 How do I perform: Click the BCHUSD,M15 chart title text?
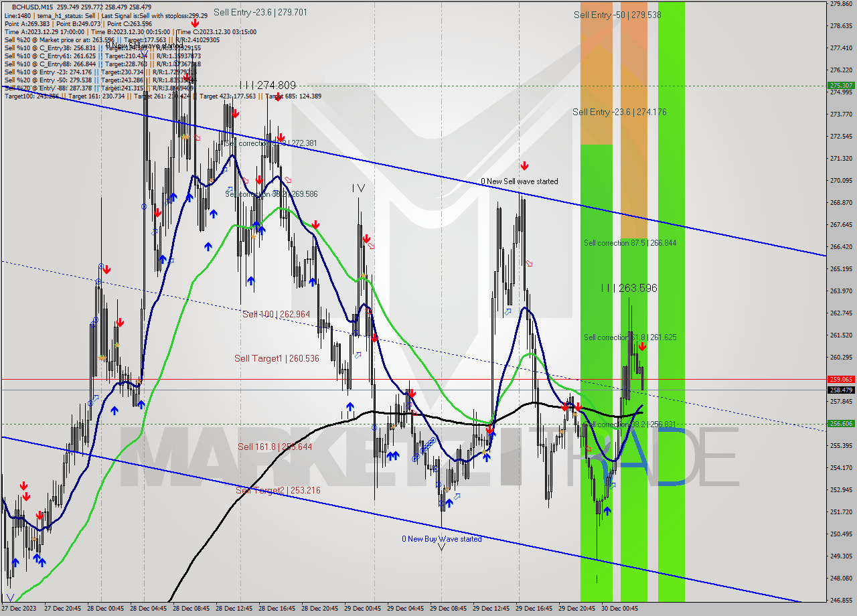32,7
